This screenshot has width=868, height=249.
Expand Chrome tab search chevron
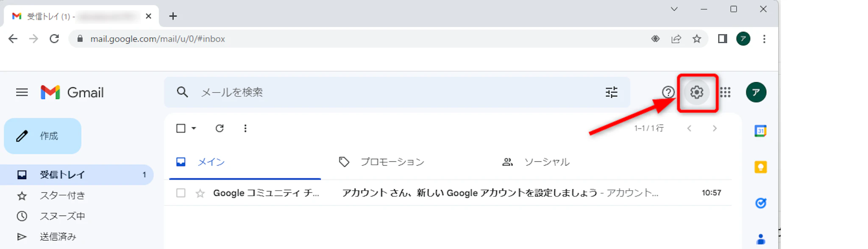674,9
